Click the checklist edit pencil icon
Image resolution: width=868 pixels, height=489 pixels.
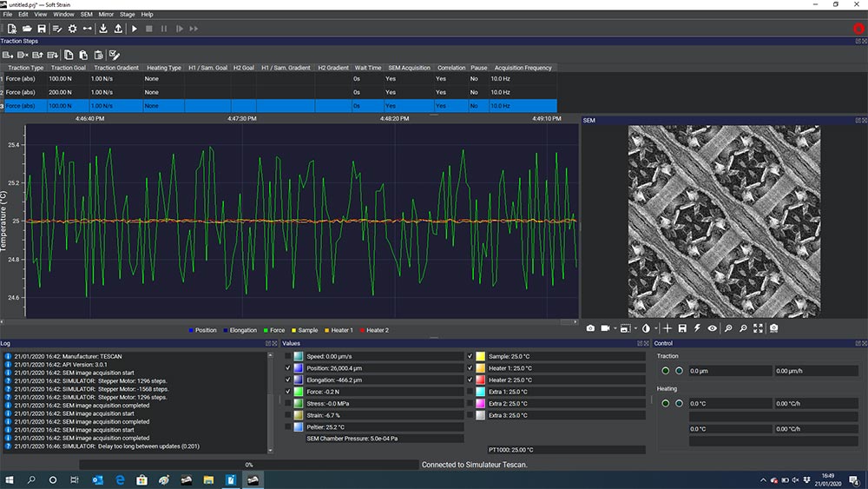(x=115, y=55)
